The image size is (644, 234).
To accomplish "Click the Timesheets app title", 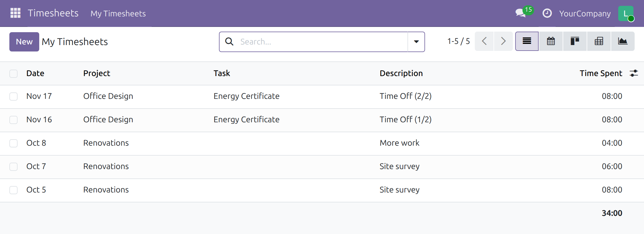I will tap(53, 13).
